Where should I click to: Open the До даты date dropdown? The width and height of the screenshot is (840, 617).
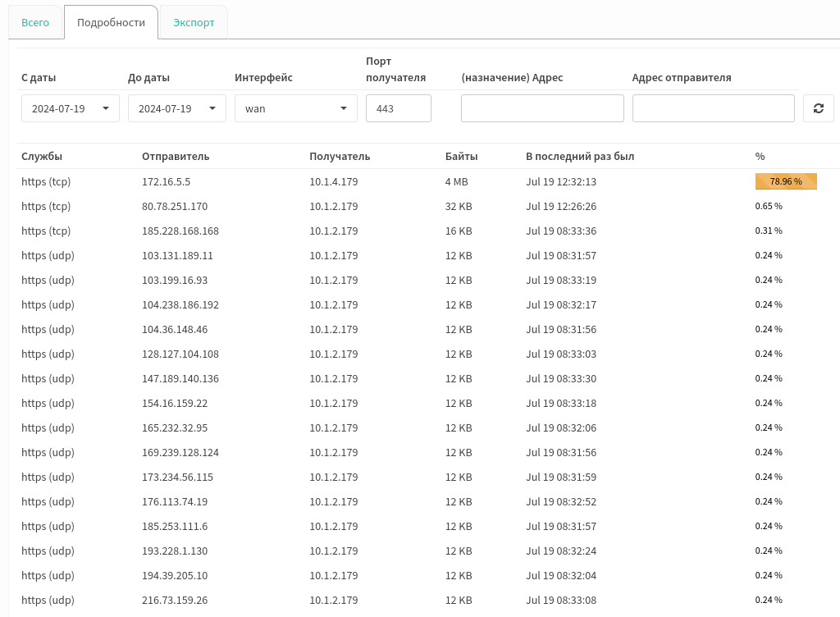[177, 108]
